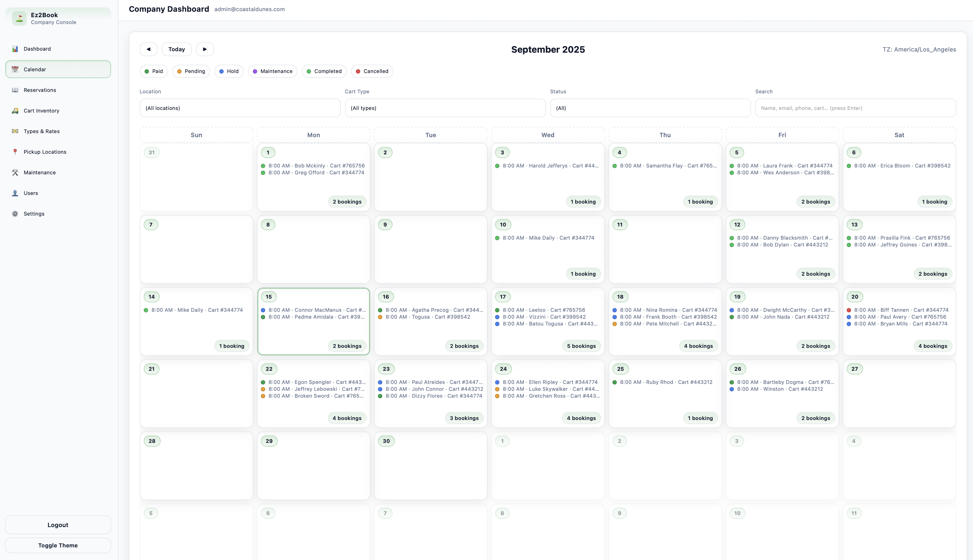
Task: Open the Users panel
Action: pos(31,193)
